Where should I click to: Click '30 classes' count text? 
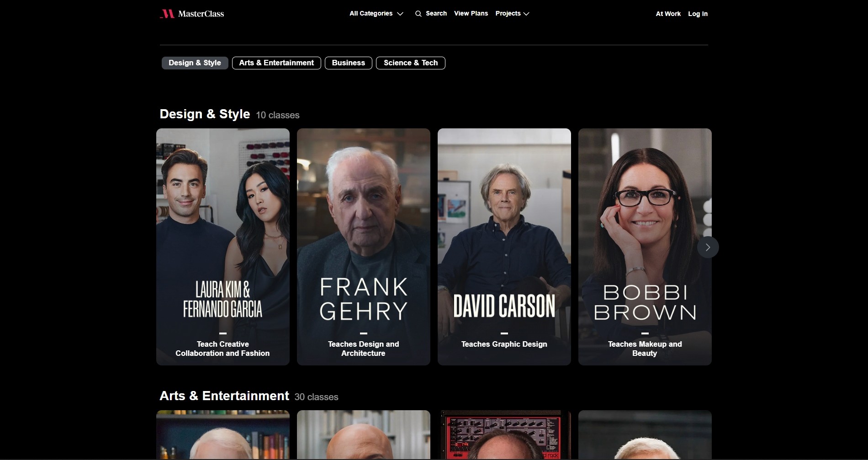click(x=317, y=397)
